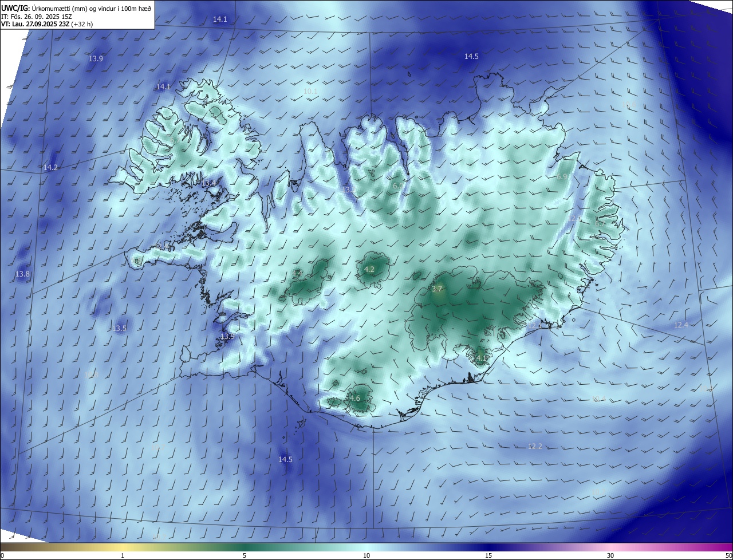Click the 12.1 value on the southeast coast
This screenshot has height=560, width=733.
[x=534, y=326]
